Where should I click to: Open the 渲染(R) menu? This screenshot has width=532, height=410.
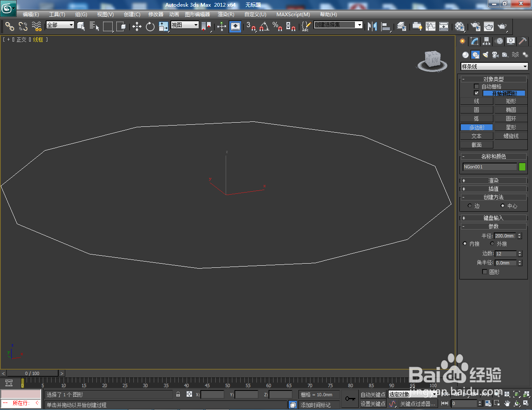coord(226,15)
